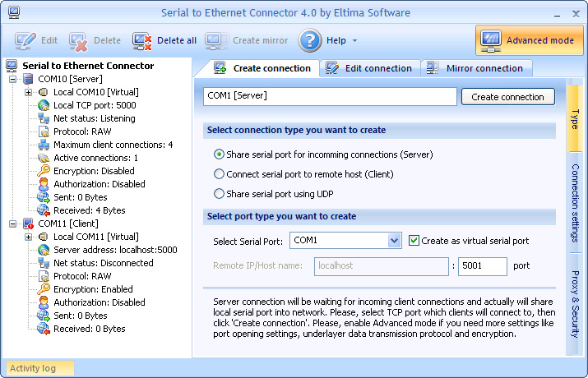This screenshot has height=378, width=588.
Task: Click the Received: 4 Bytes globe icon
Action: [x=44, y=210]
